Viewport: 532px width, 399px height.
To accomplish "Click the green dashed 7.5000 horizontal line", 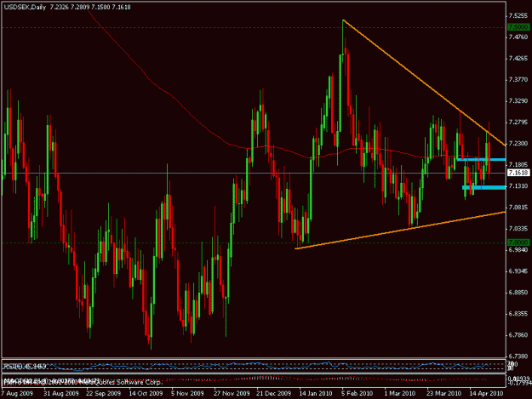I will point(254,27).
